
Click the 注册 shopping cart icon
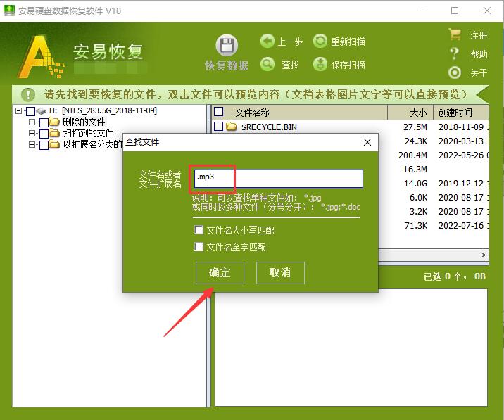(x=455, y=34)
